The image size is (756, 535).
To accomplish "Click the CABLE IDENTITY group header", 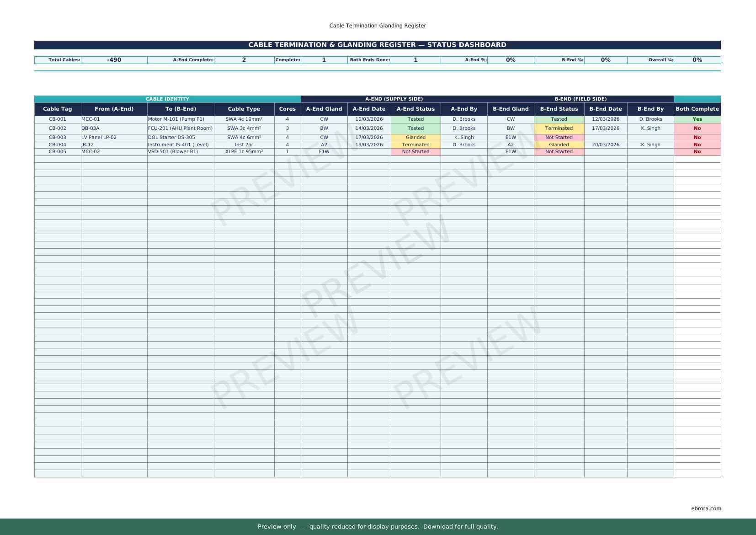I will pyautogui.click(x=167, y=99).
